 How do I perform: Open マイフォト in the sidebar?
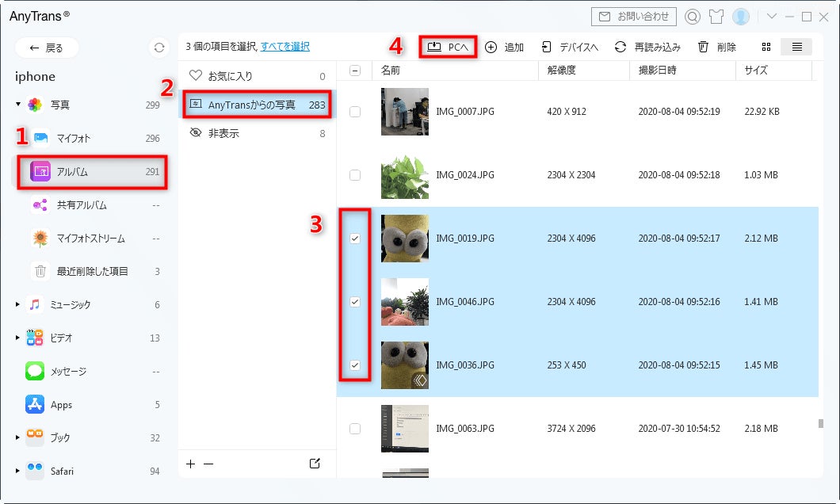tap(89, 138)
